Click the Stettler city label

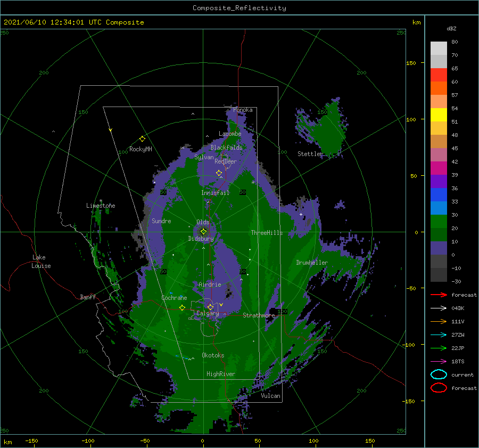click(310, 154)
